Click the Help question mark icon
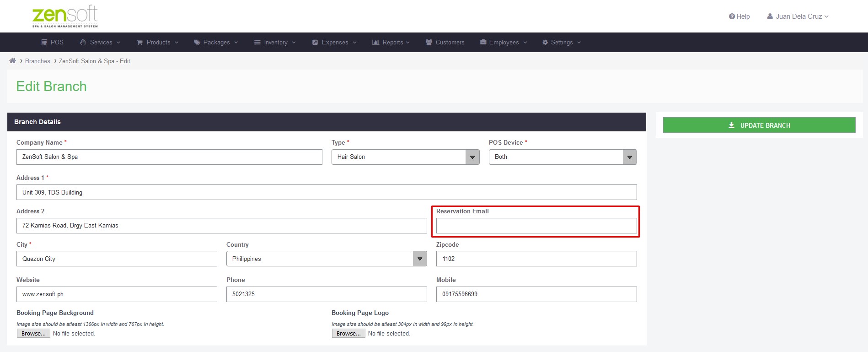Viewport: 868px width, 352px height. (732, 16)
